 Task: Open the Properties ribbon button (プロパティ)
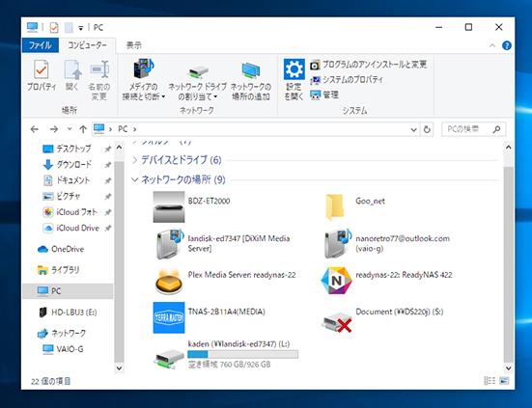point(42,75)
